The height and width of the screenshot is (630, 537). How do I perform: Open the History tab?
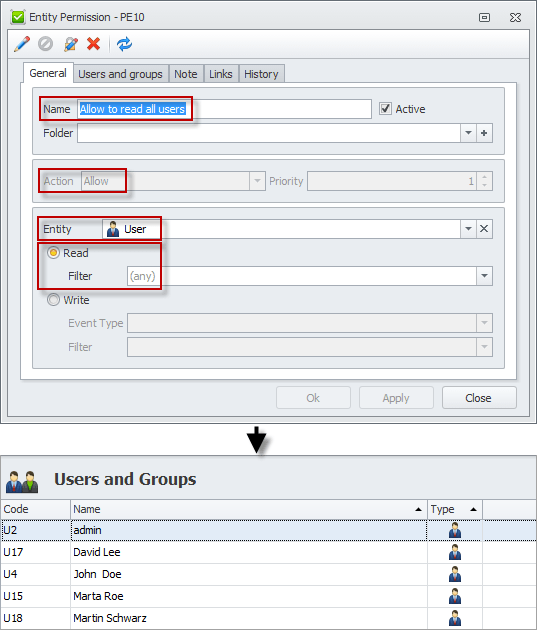(x=261, y=74)
